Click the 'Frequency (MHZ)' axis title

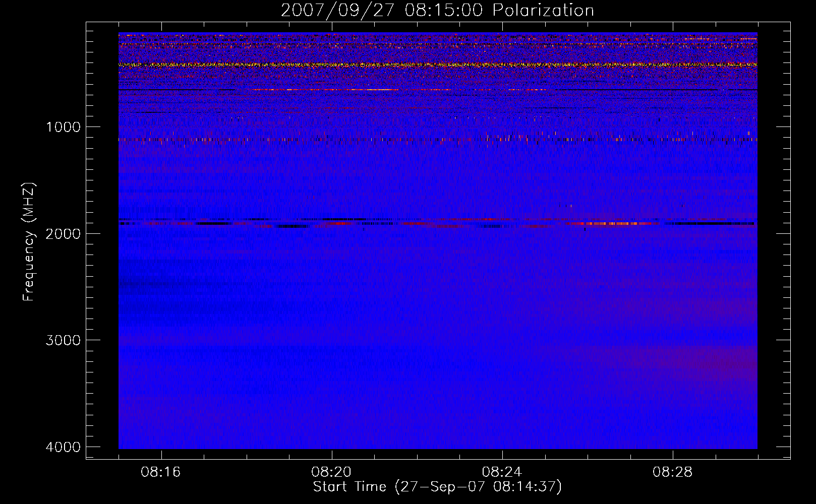click(x=29, y=242)
